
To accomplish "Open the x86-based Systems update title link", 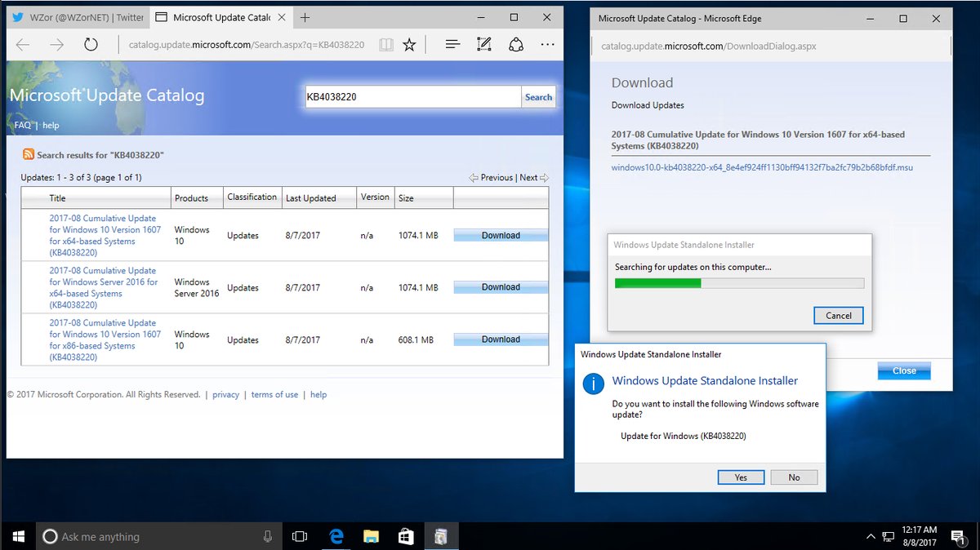I will click(x=105, y=339).
